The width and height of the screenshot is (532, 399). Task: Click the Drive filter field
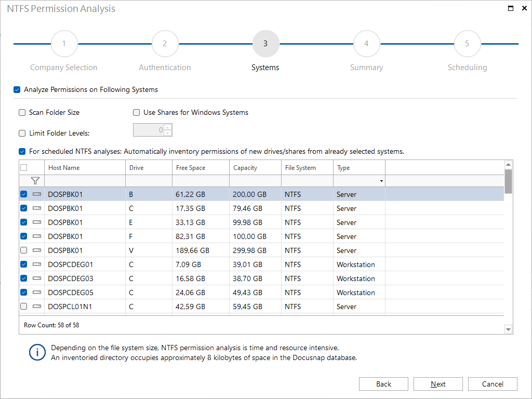coord(149,181)
